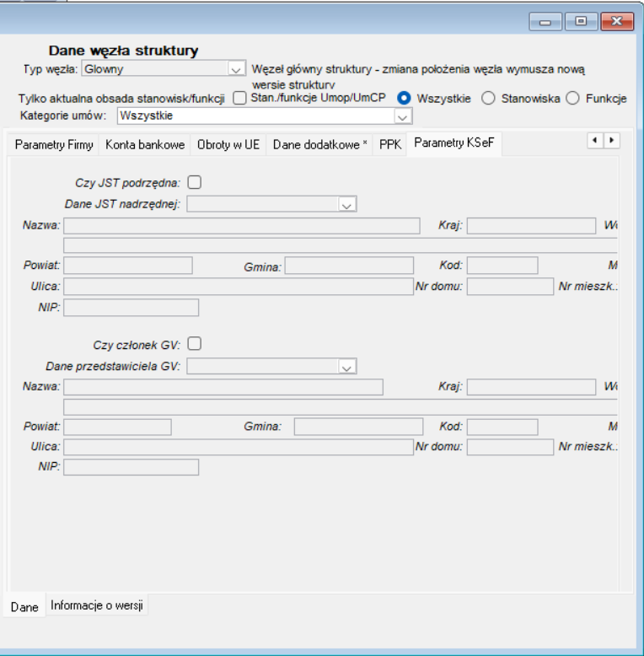Click the Dane przedstawiciela GV label
This screenshot has width=644, height=656.
[113, 367]
